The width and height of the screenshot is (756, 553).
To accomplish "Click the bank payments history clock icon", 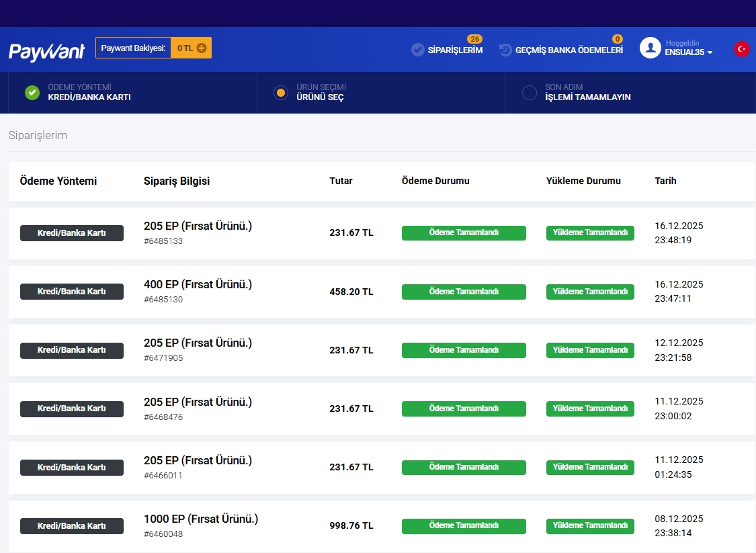I will 505,50.
